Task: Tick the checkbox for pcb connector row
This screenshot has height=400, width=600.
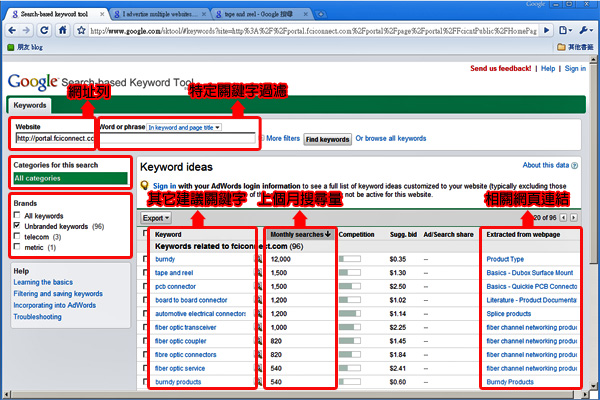Action: [x=145, y=286]
